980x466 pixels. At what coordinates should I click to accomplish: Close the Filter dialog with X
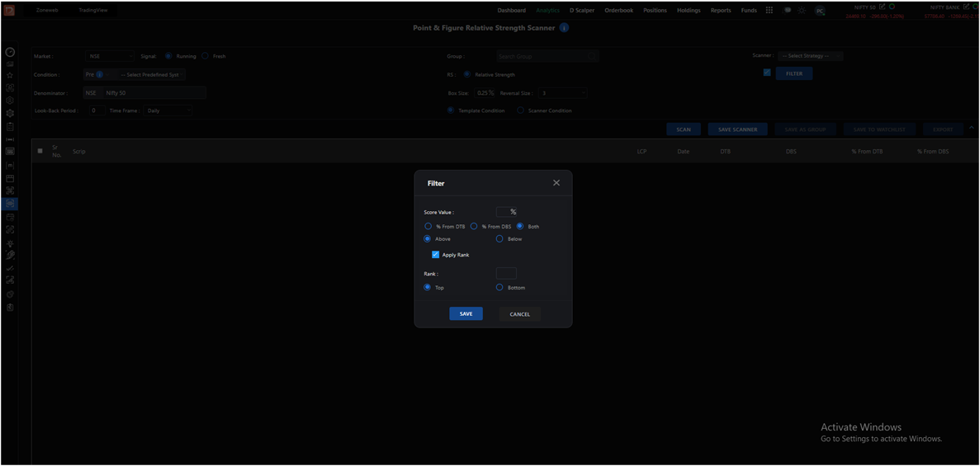[556, 183]
